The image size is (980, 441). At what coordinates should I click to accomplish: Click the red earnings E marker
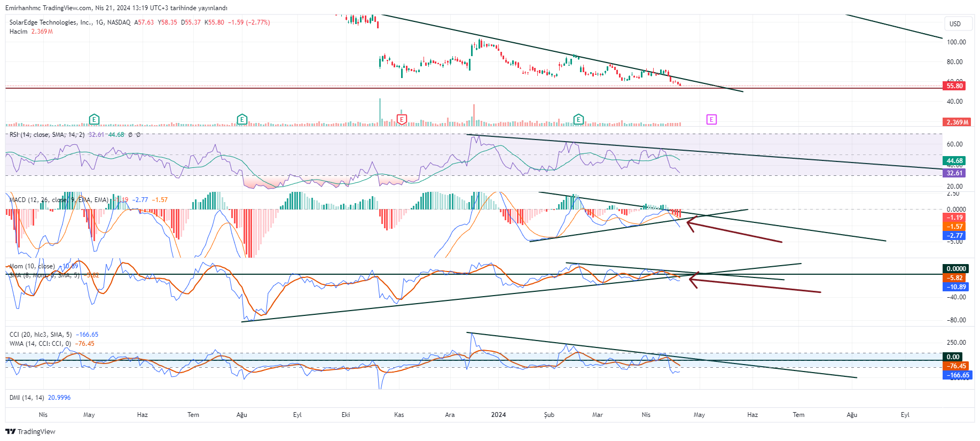pyautogui.click(x=402, y=119)
